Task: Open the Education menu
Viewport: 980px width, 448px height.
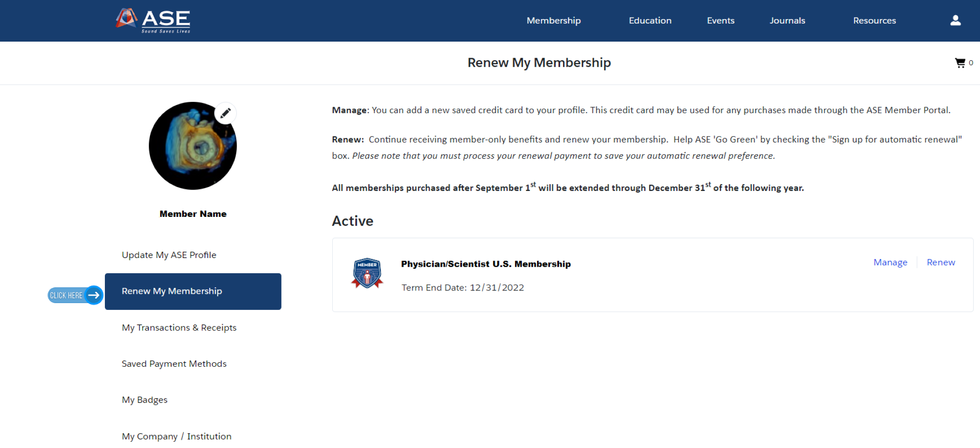Action: coord(650,21)
